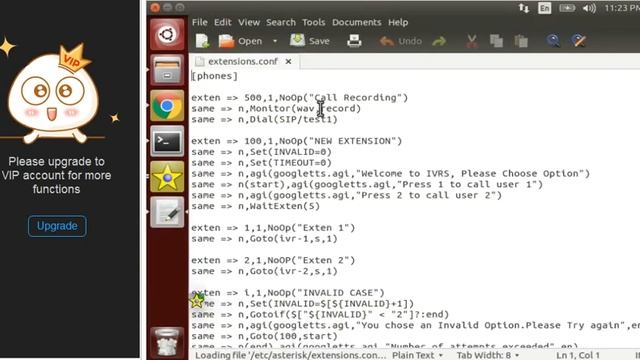
Task: Click the Upgrade button in VIP panel
Action: 57,226
